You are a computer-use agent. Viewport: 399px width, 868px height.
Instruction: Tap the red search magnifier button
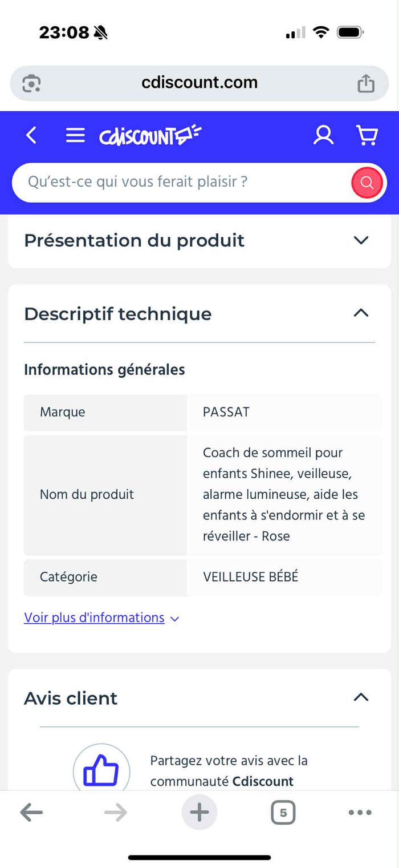(x=367, y=183)
